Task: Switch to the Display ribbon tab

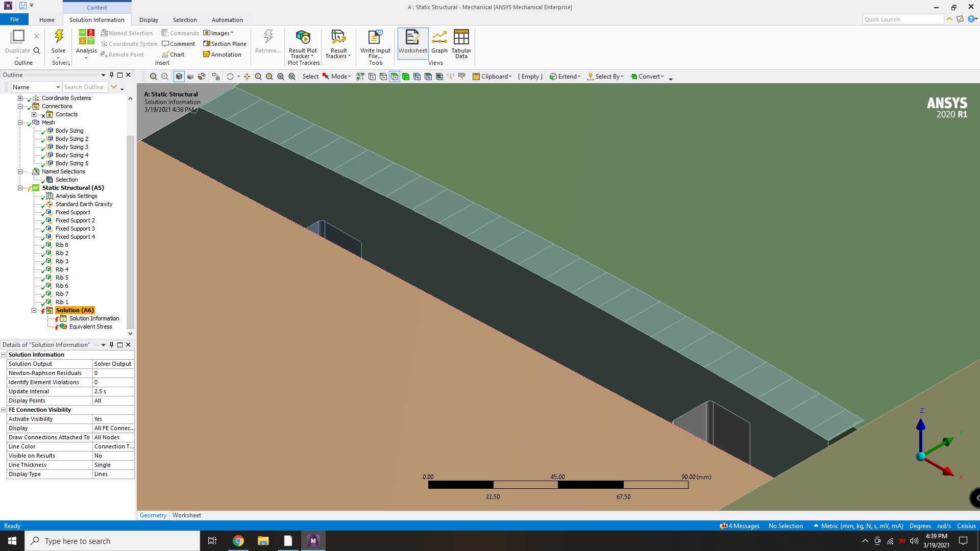Action: pyautogui.click(x=149, y=20)
